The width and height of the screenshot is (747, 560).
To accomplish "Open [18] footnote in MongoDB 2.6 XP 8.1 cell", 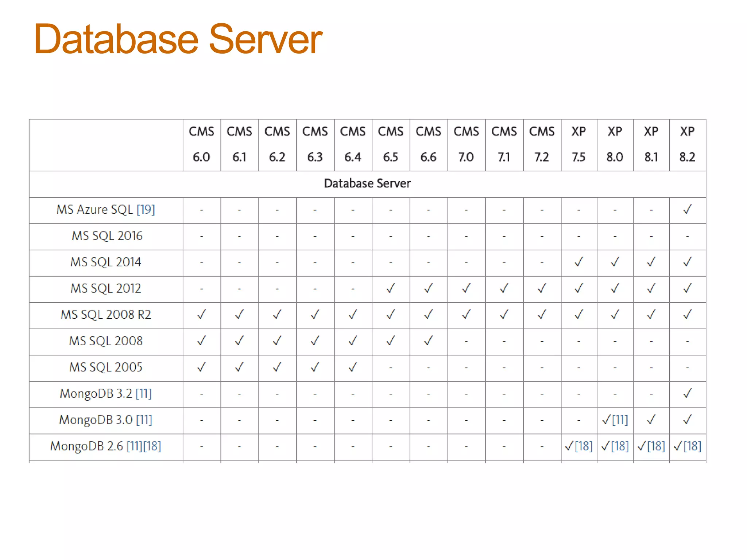I will [x=657, y=446].
